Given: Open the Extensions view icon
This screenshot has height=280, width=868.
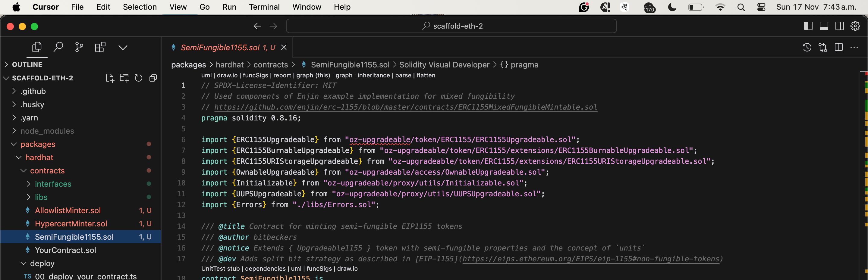Looking at the screenshot, I should coord(100,47).
